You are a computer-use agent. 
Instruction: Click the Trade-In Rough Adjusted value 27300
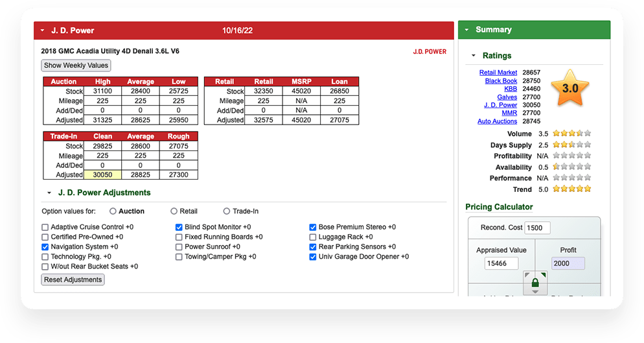[x=178, y=175]
